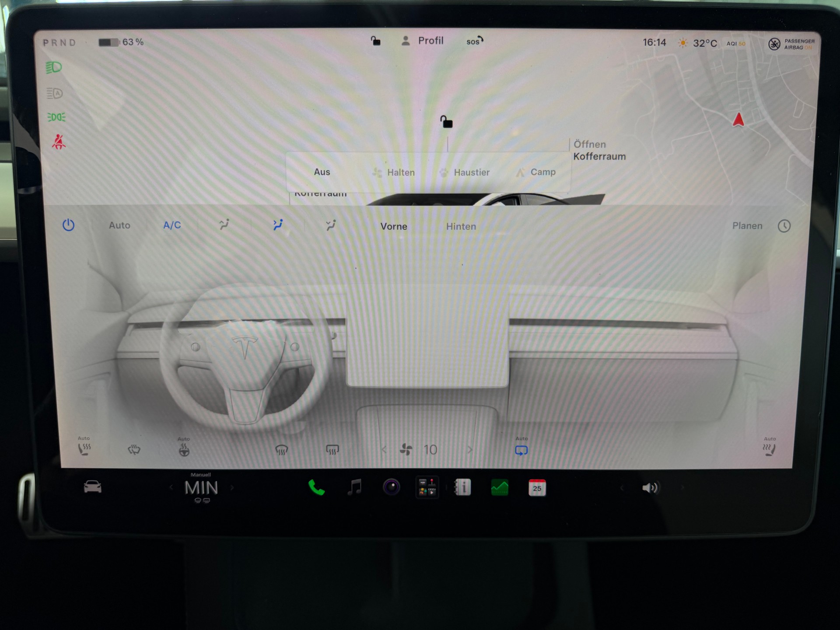The image size is (840, 630).
Task: Open the Profil user menu
Action: pyautogui.click(x=423, y=41)
